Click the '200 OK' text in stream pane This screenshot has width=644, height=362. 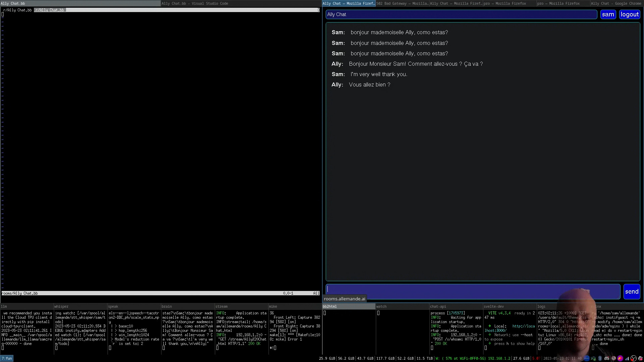coord(254,344)
